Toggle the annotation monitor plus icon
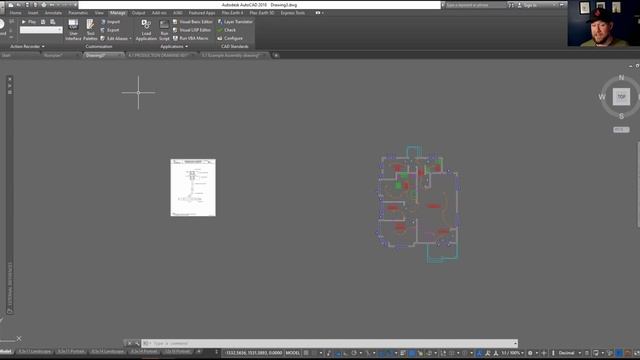 click(x=544, y=353)
